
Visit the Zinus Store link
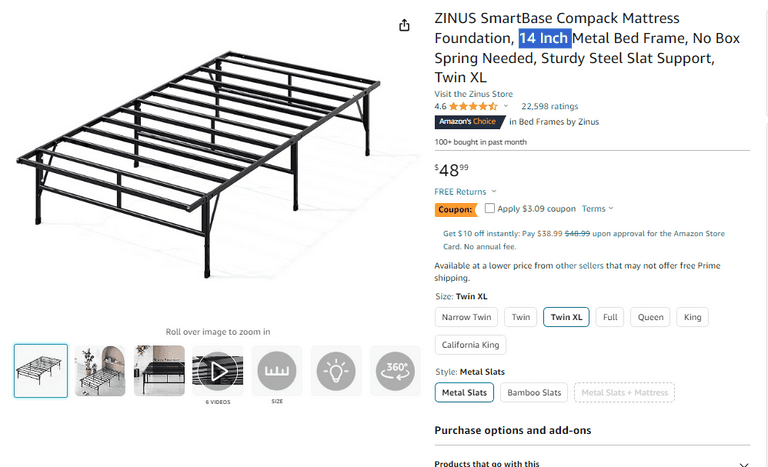click(474, 94)
